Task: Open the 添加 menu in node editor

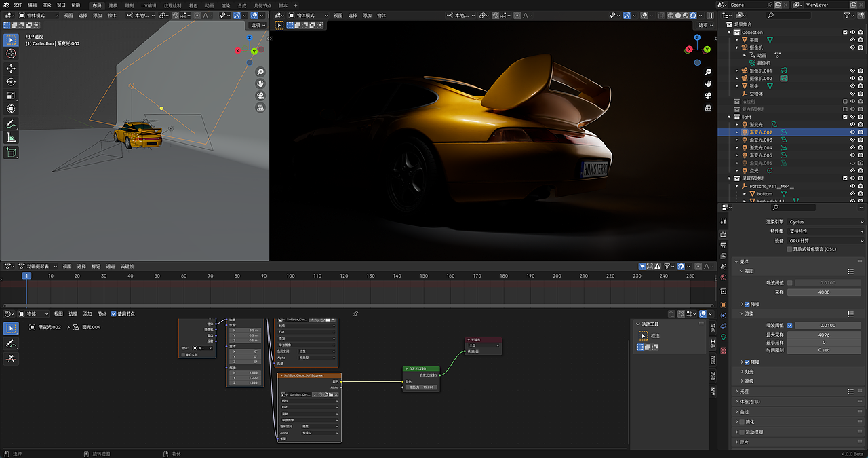Action: (87, 314)
